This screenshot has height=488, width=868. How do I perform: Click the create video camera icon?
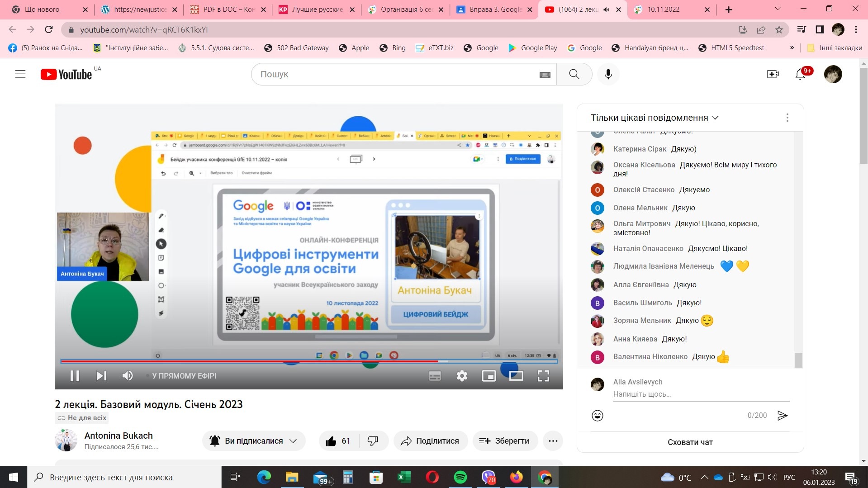773,74
